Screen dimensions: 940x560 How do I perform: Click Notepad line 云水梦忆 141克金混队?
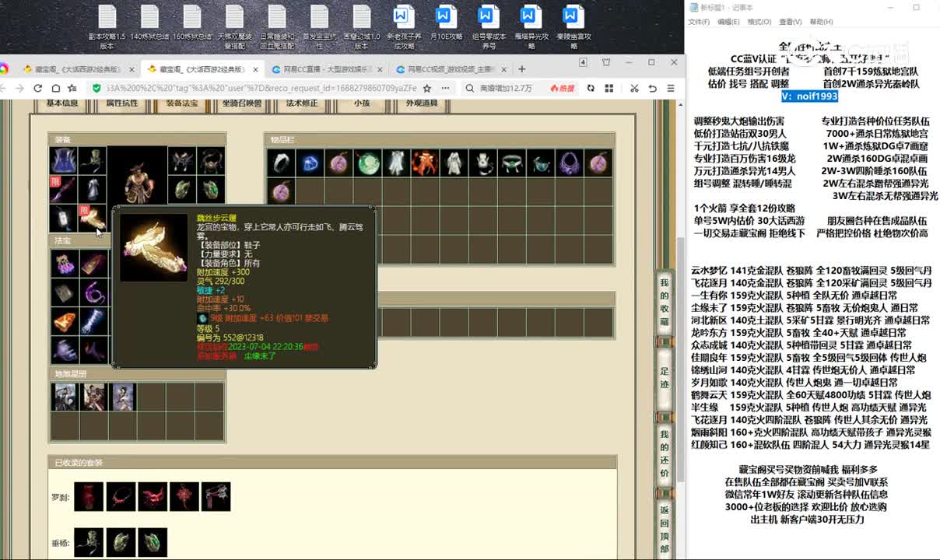811,271
